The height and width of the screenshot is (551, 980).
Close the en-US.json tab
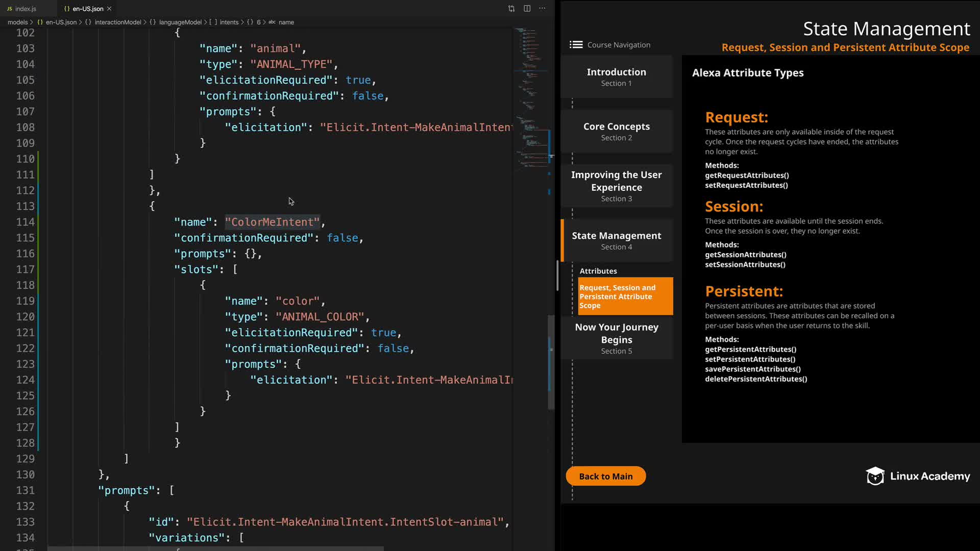click(x=109, y=9)
